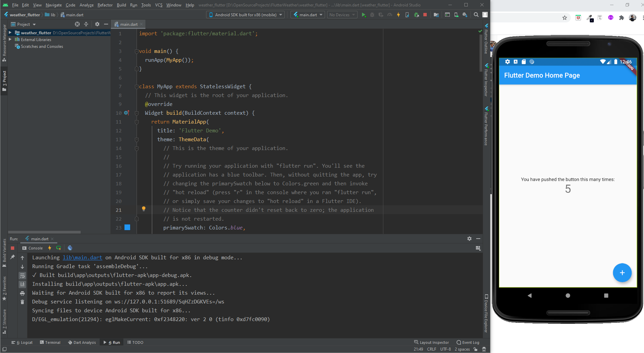
Task: Click the blue color swatch on line 23 gutter
Action: coord(127,227)
